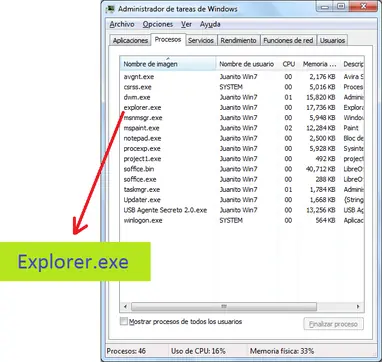Sort by Nombre de usuario column header
382x362 pixels.
[x=247, y=64]
